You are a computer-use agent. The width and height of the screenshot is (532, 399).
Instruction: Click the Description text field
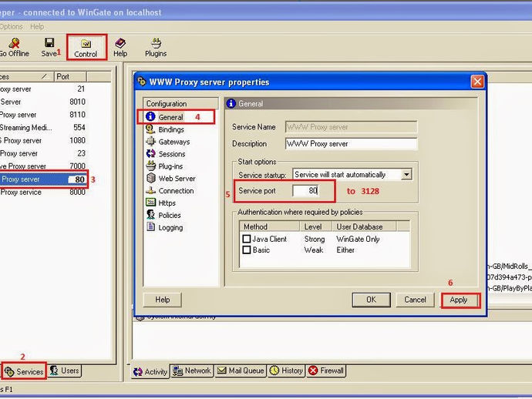(351, 144)
